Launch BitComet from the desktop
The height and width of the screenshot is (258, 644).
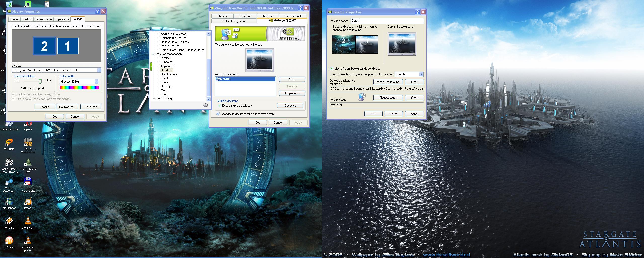tap(9, 243)
